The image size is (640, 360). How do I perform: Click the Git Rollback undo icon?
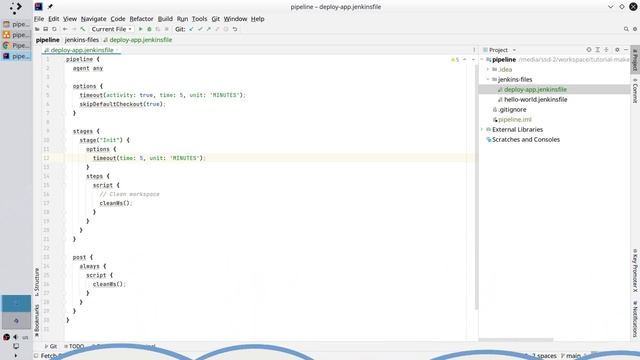click(235, 29)
